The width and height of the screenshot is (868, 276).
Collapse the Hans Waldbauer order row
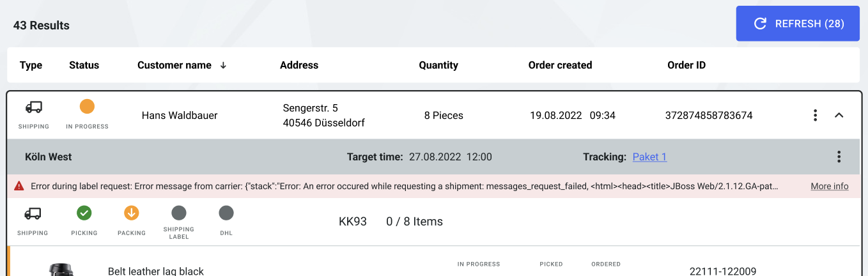pos(839,116)
